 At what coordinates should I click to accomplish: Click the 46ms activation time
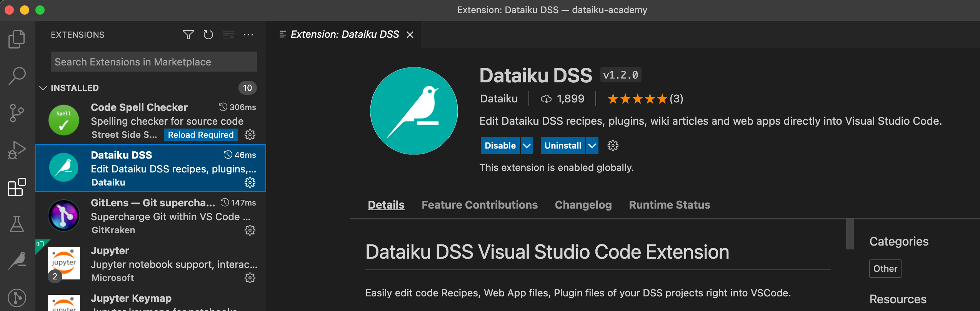[x=240, y=155]
